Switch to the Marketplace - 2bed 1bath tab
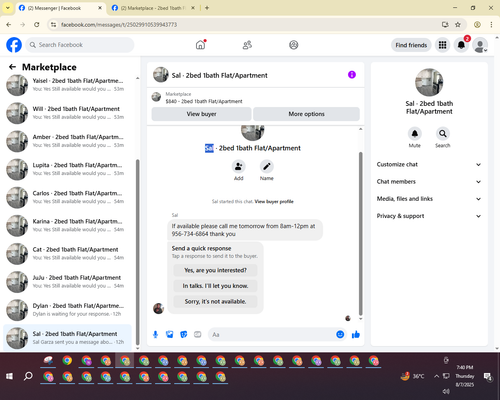This screenshot has height=400, width=500. 153,8
